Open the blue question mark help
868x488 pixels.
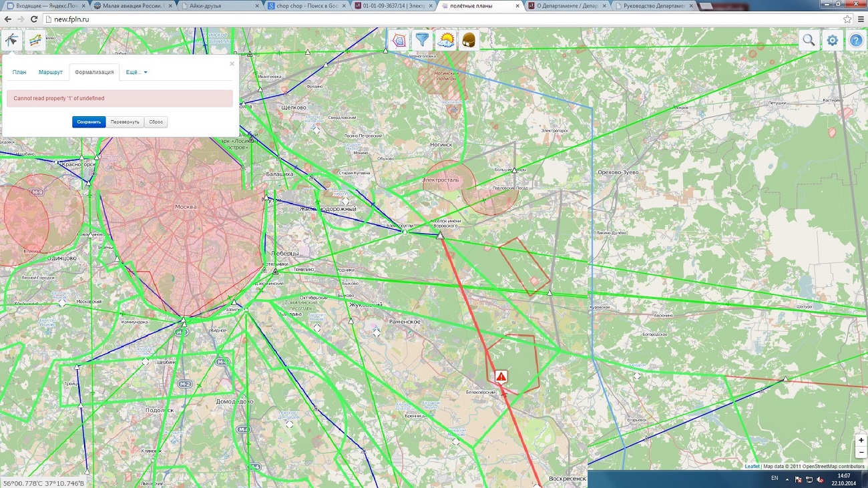click(x=855, y=41)
